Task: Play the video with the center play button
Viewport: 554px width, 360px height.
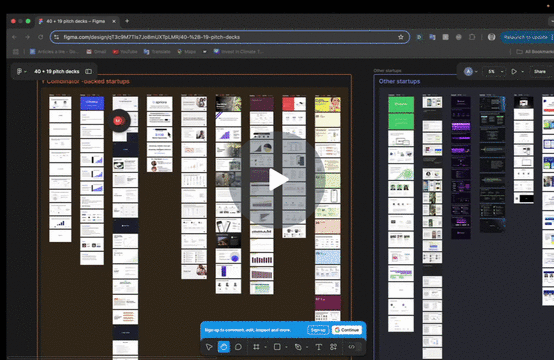Action: coord(277,180)
